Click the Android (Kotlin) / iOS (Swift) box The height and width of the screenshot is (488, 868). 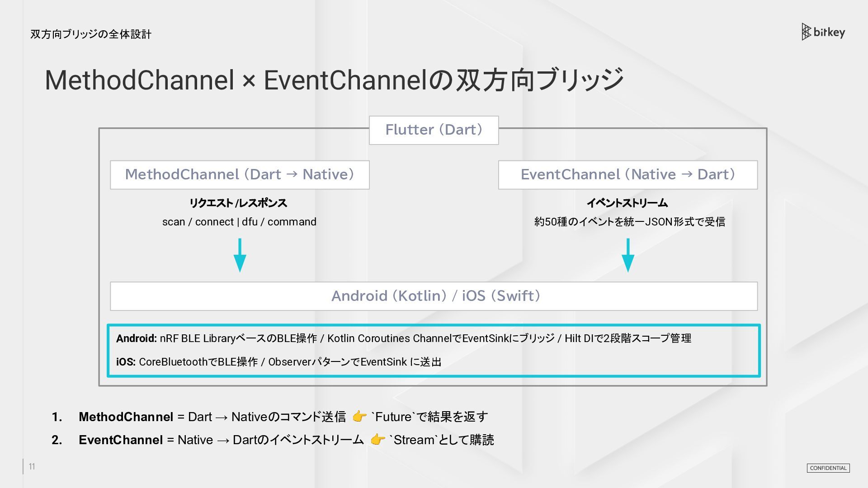[434, 296]
